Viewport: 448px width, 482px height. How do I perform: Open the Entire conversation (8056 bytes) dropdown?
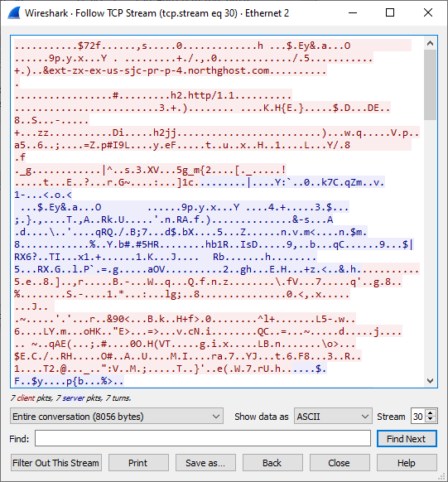117,417
